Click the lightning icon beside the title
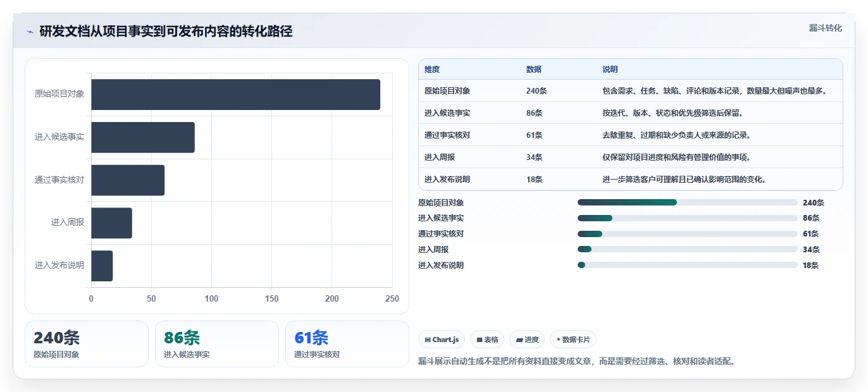Screen dimensions: 868x392 [x=30, y=32]
